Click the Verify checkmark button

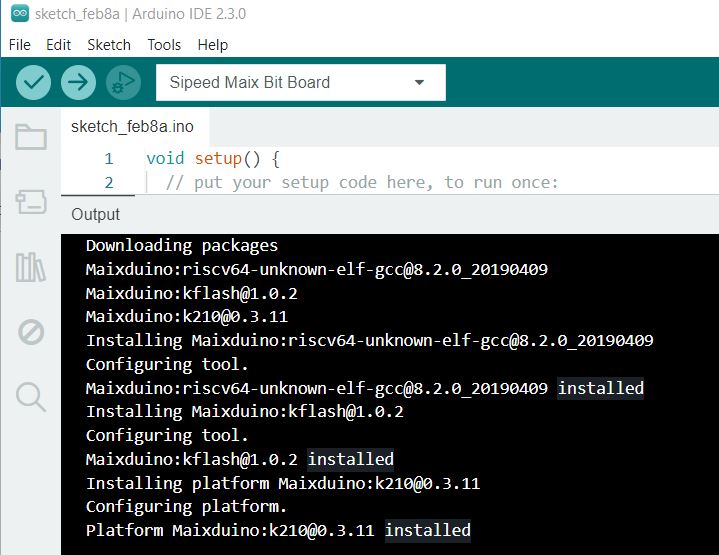33,83
